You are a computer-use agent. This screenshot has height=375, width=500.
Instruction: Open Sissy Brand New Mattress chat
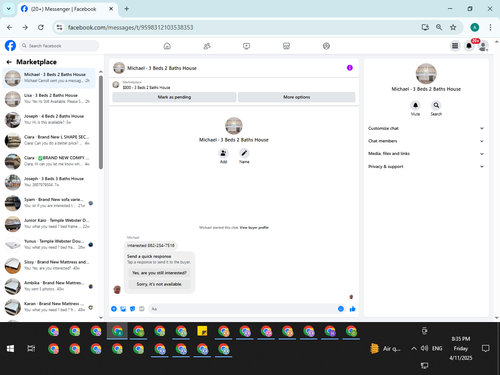point(49,265)
